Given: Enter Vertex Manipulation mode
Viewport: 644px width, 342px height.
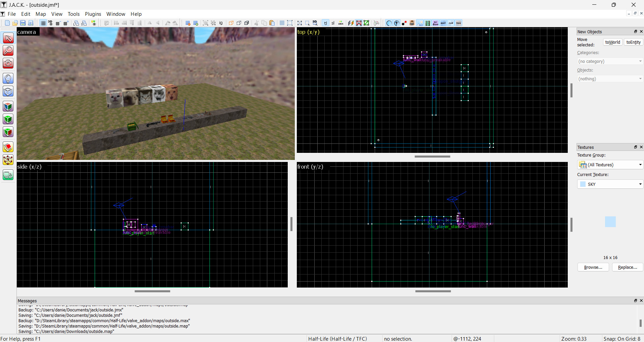Looking at the screenshot, I should (x=8, y=160).
